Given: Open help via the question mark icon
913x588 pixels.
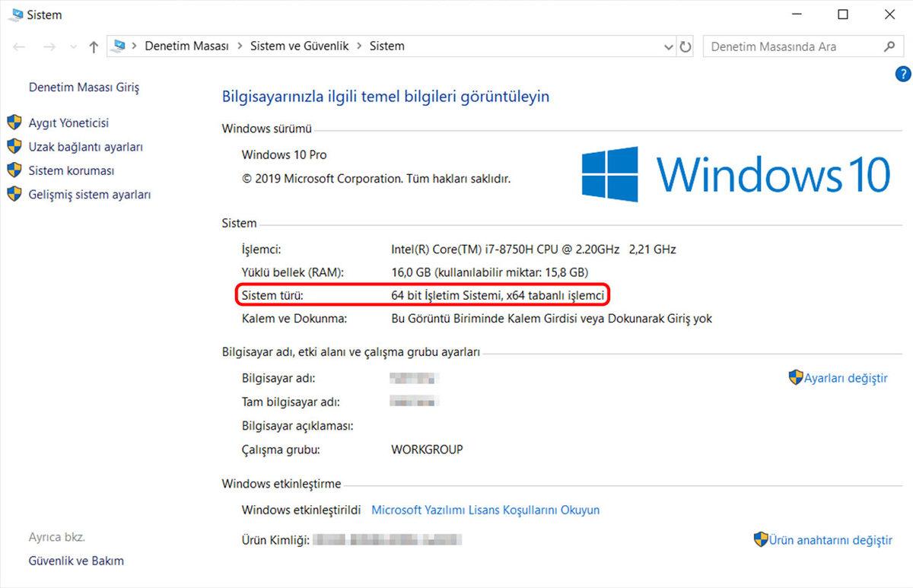Looking at the screenshot, I should [902, 75].
